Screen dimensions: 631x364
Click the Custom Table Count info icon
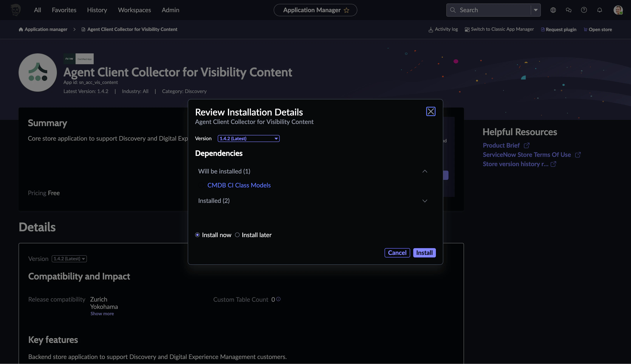click(x=278, y=299)
